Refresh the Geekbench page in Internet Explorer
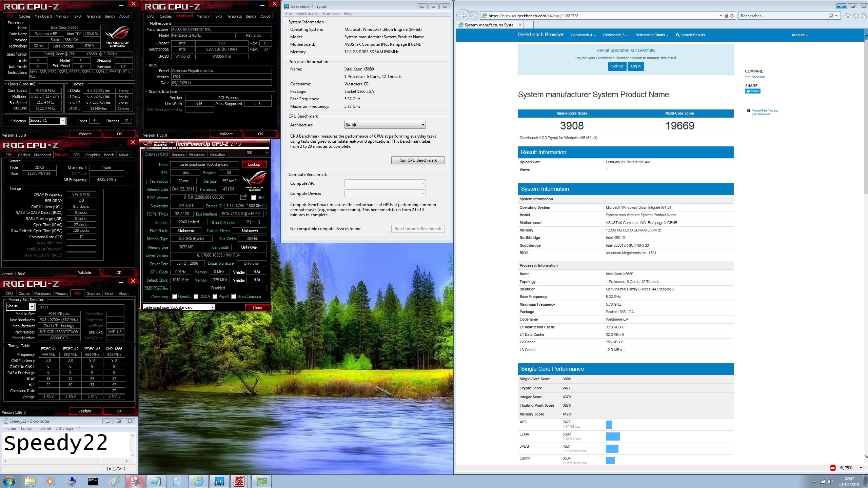 tap(732, 16)
